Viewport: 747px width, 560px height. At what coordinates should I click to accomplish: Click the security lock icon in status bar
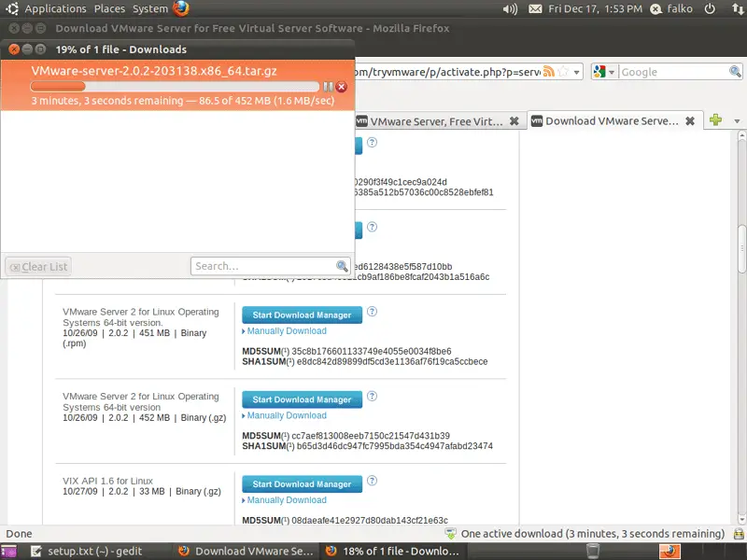pyautogui.click(x=739, y=534)
